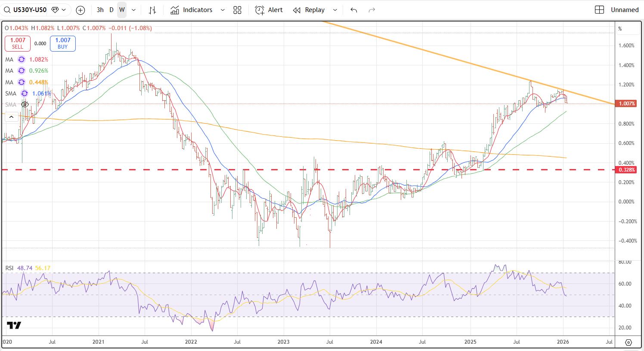Show the hidden SMA indicator via eye icon
Screen dimensions: 644x351
pos(25,105)
